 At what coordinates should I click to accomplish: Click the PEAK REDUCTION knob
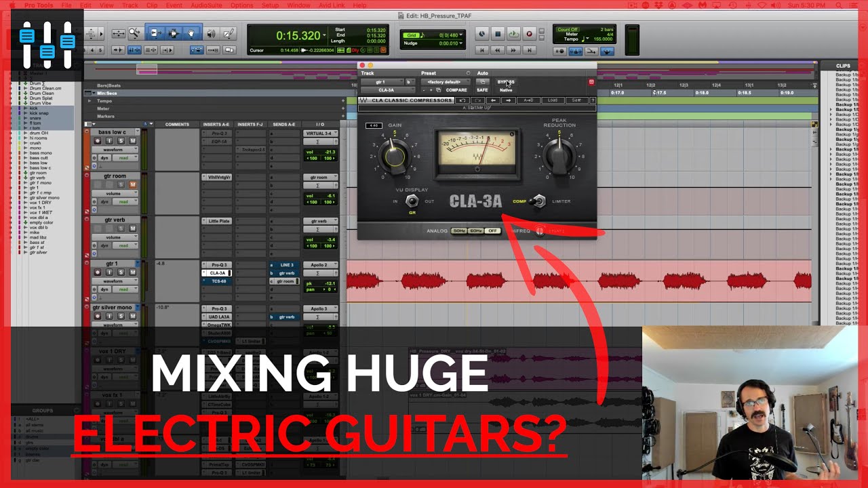pyautogui.click(x=559, y=157)
